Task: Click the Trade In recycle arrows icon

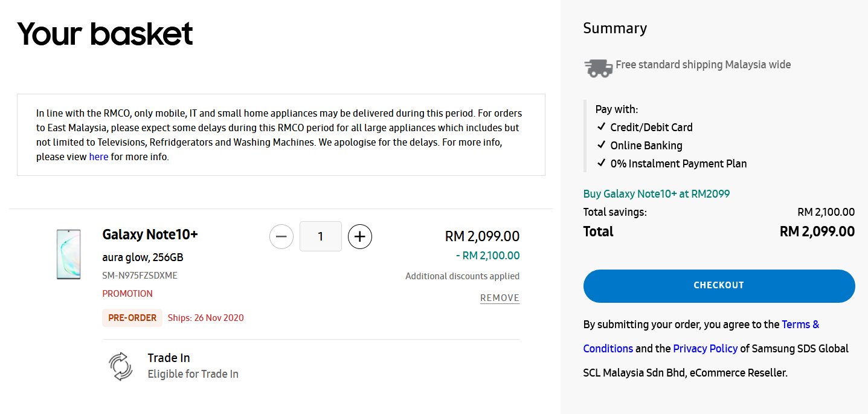Action: click(120, 366)
